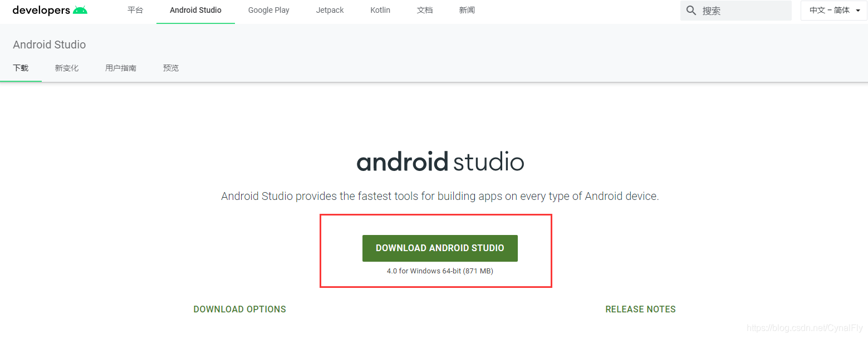The height and width of the screenshot is (338, 868).
Task: Expand the 中文 – 简体 language dropdown
Action: coord(834,11)
